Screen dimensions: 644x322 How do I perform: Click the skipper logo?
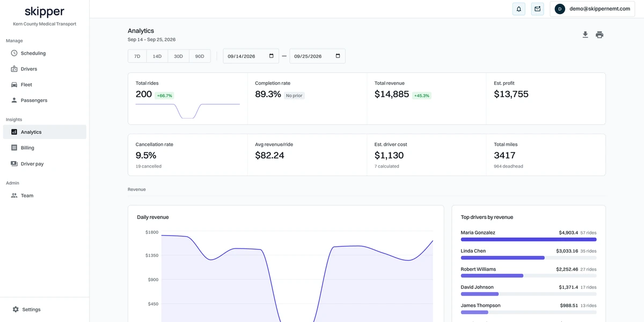tap(45, 12)
